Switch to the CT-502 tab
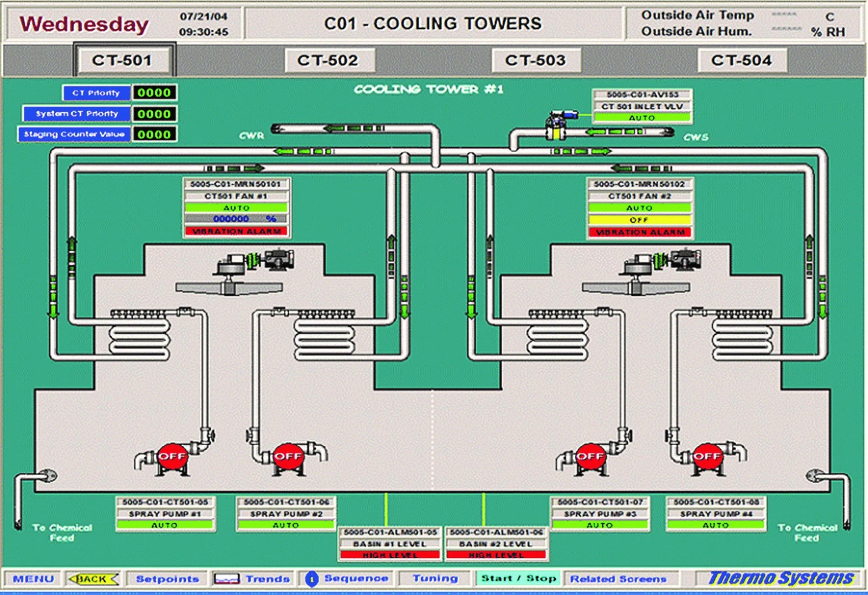 [328, 60]
